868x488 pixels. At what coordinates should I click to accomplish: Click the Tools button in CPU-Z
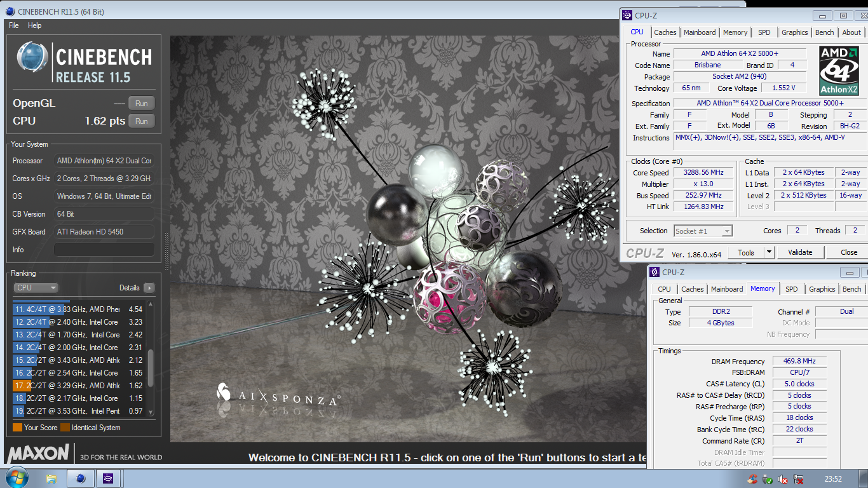click(x=746, y=252)
